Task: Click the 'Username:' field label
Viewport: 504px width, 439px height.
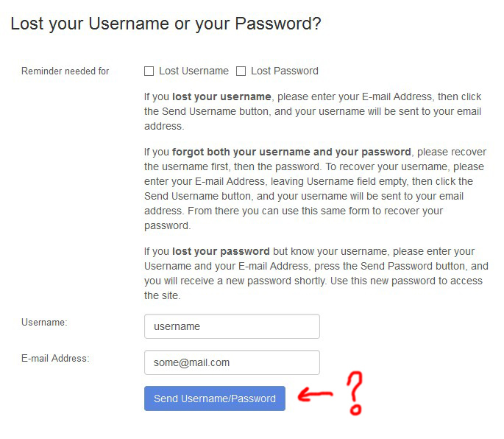Action: tap(44, 322)
